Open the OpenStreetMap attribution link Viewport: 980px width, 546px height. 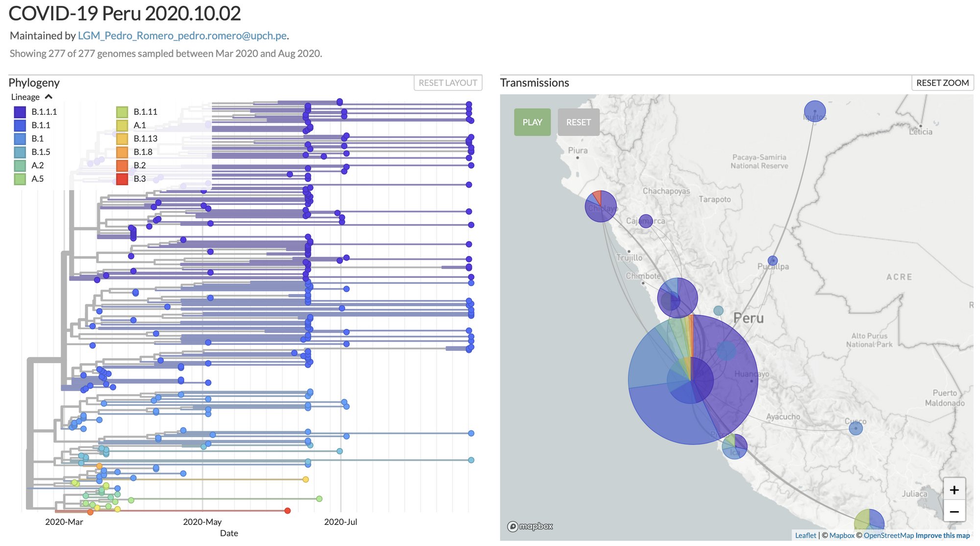click(x=888, y=536)
